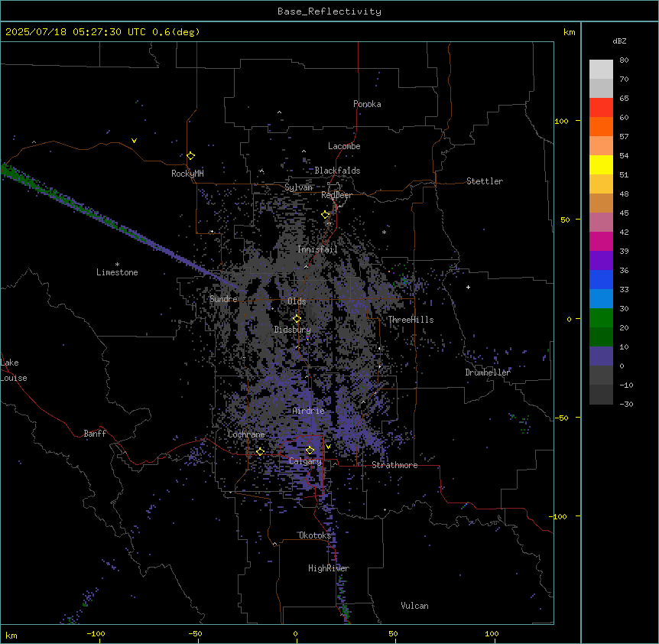Click the 80 value in the dBZ legend

coord(624,60)
